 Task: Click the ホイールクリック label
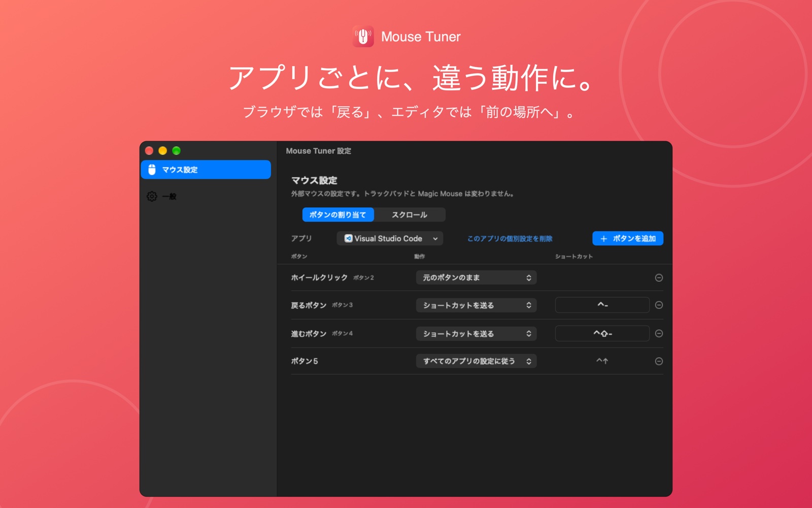point(319,277)
